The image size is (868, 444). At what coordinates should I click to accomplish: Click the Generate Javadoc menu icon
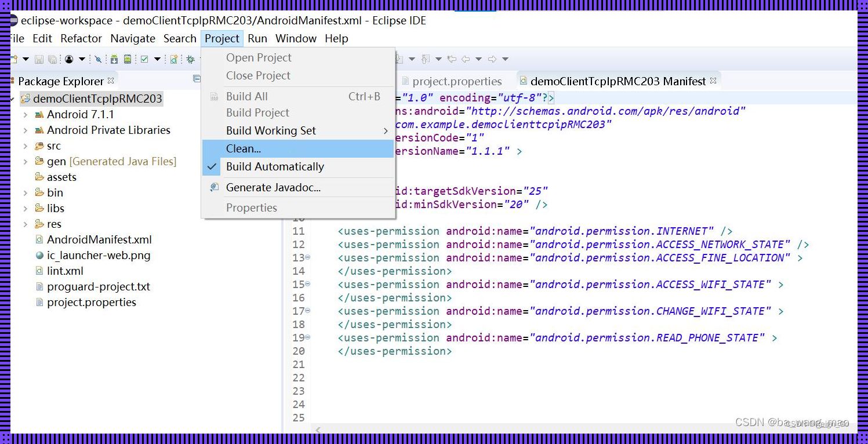coord(214,187)
